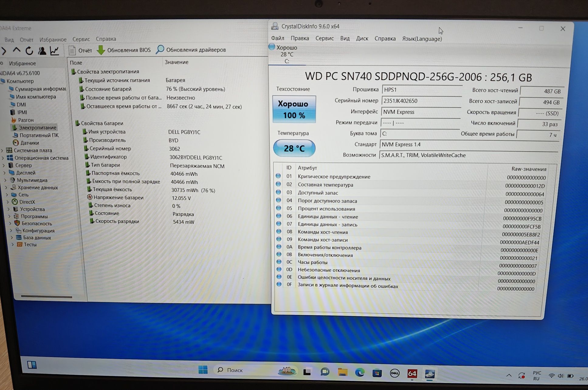The width and height of the screenshot is (588, 390).
Task: Open Вид menu in CrystalDiskInfo
Action: (345, 39)
